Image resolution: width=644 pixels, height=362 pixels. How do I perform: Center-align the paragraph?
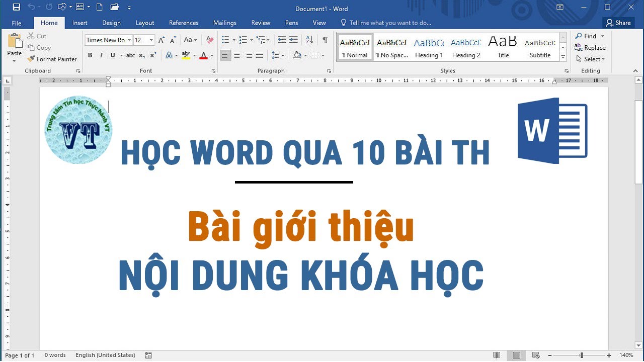click(x=237, y=55)
